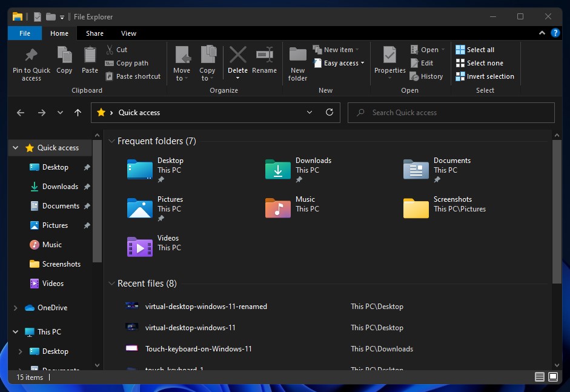Click the Rename icon
570x392 pixels.
point(265,55)
